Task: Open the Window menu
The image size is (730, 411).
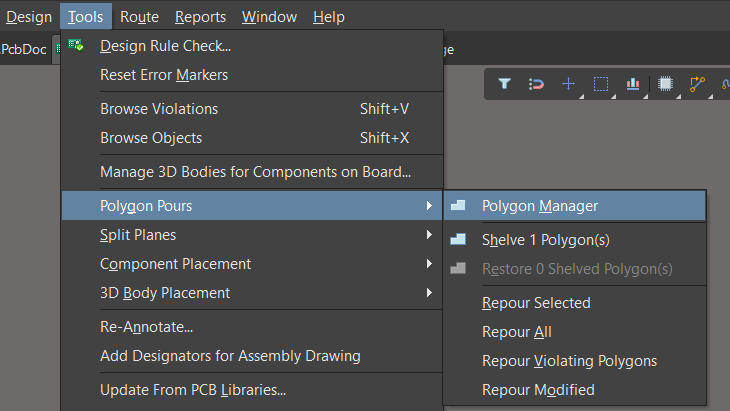Action: click(269, 17)
